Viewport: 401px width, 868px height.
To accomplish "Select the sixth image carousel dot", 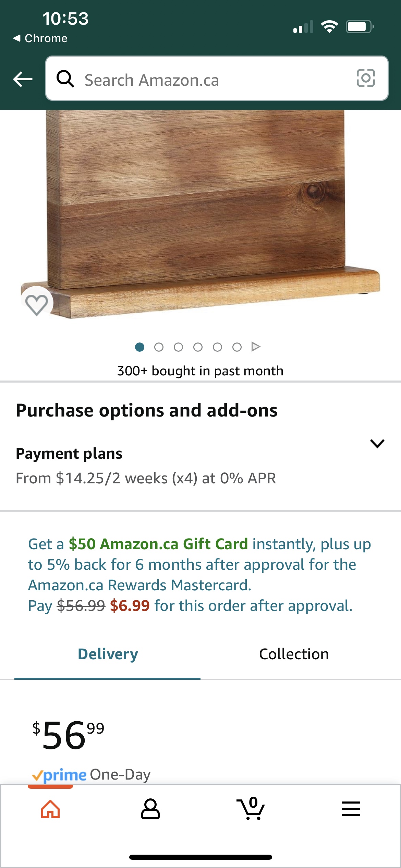I will pyautogui.click(x=237, y=347).
